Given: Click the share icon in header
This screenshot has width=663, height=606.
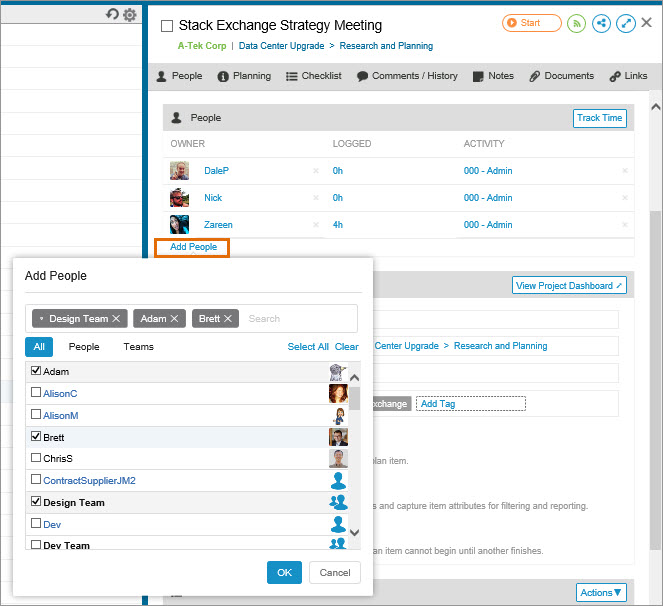Looking at the screenshot, I should 601,23.
